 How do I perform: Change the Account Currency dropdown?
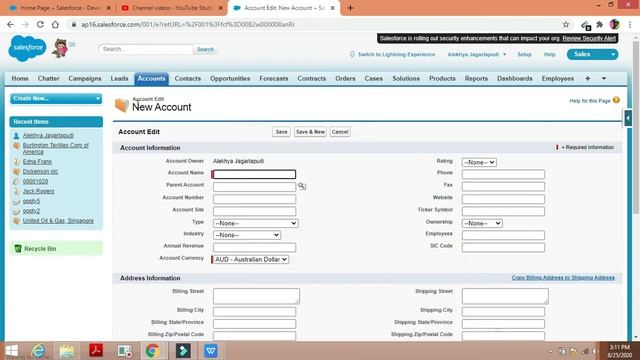click(x=250, y=260)
